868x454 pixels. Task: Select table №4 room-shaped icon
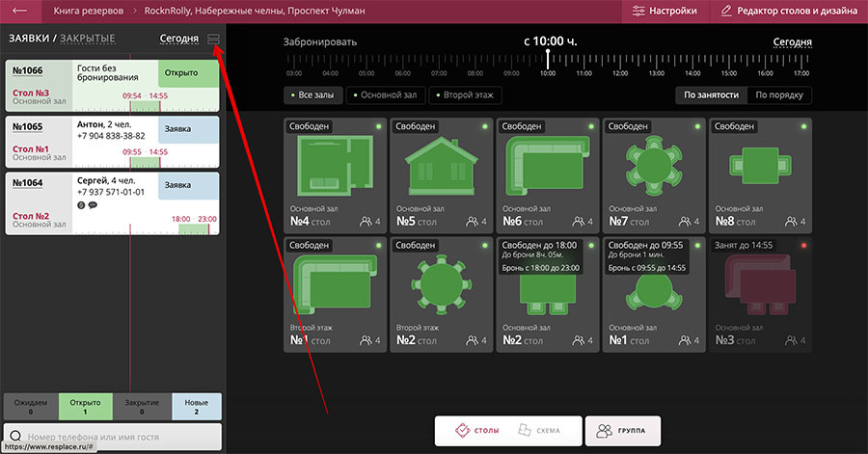[x=335, y=166]
